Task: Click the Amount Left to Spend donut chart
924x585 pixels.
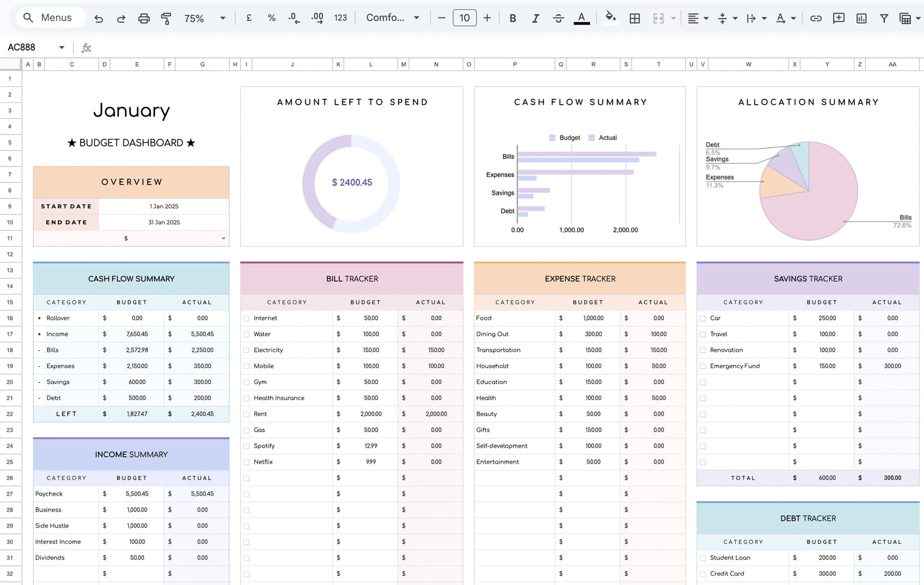Action: [x=351, y=183]
